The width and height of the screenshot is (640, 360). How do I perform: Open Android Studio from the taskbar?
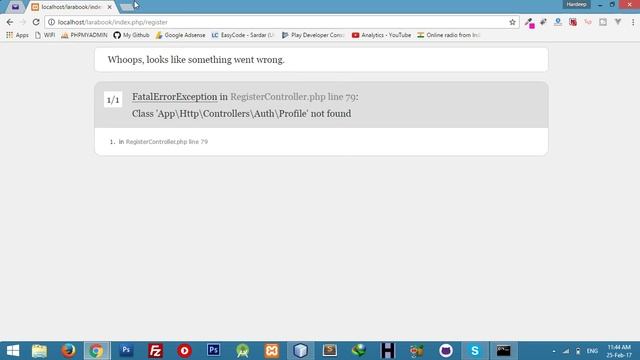pos(242,351)
